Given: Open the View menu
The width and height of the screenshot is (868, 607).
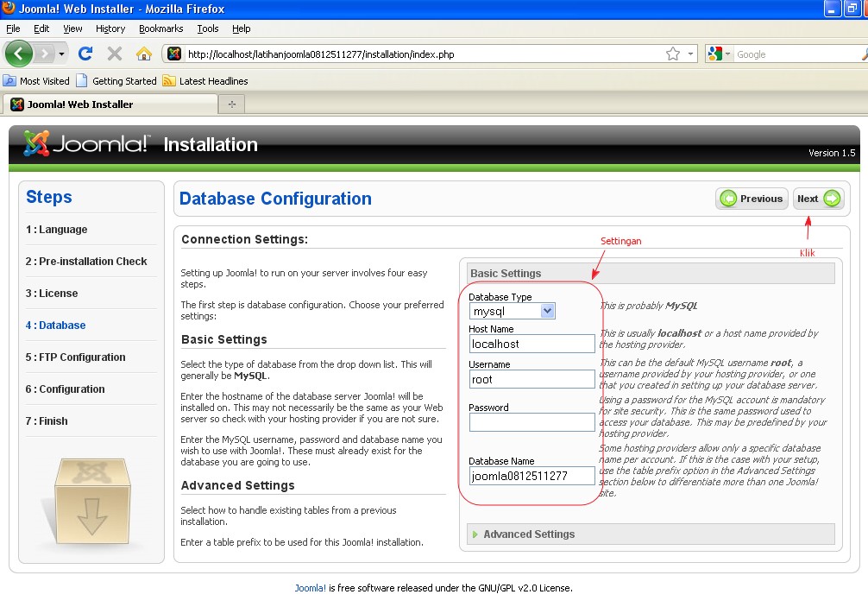Looking at the screenshot, I should (x=72, y=28).
